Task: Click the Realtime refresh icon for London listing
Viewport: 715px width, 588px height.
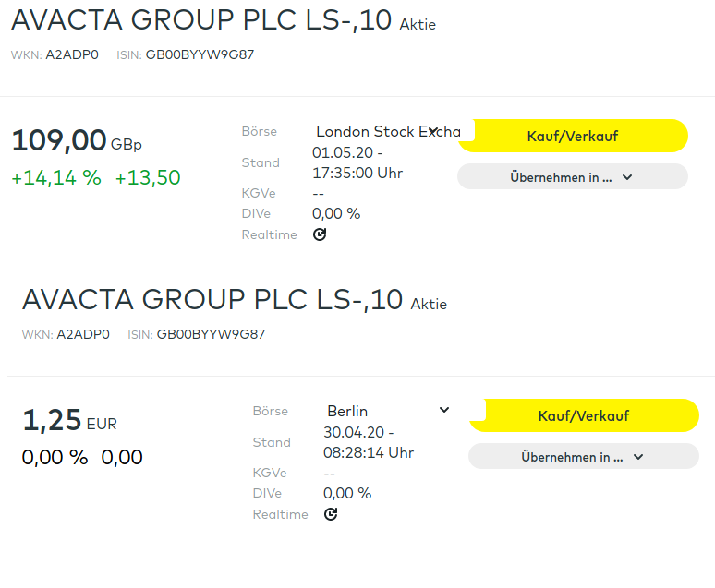Action: 320,234
